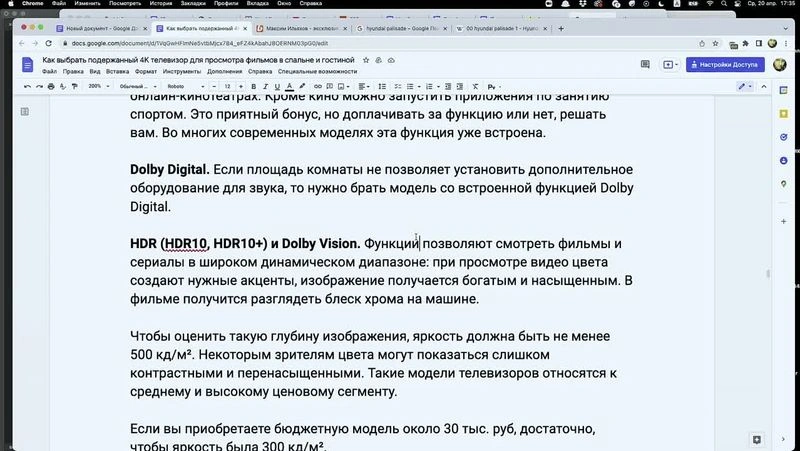
Task: Open the Правка menu
Action: [x=73, y=71]
